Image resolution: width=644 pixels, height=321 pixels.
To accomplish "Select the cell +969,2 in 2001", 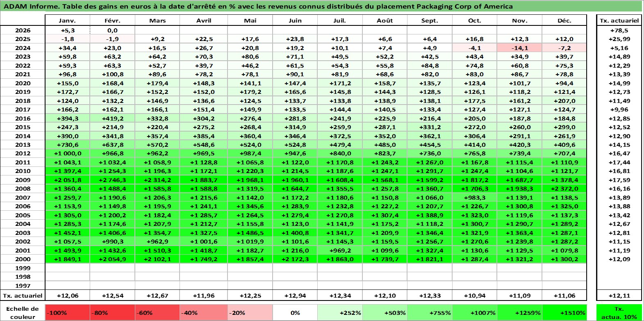I will coord(340,250).
